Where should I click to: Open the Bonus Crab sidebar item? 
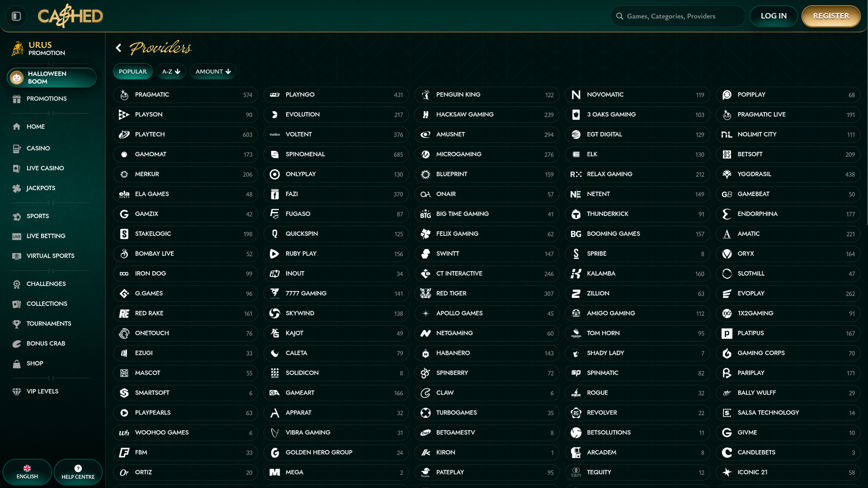pyautogui.click(x=46, y=343)
